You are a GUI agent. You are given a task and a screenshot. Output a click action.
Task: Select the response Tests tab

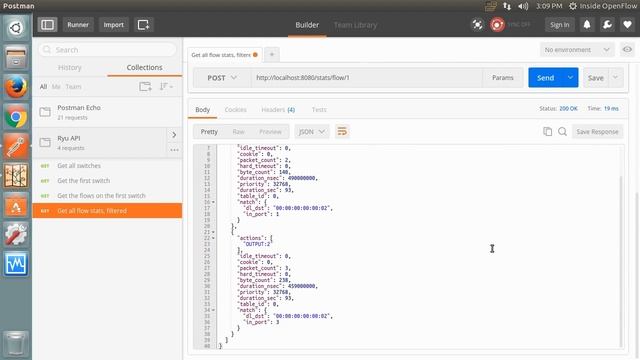(x=319, y=109)
